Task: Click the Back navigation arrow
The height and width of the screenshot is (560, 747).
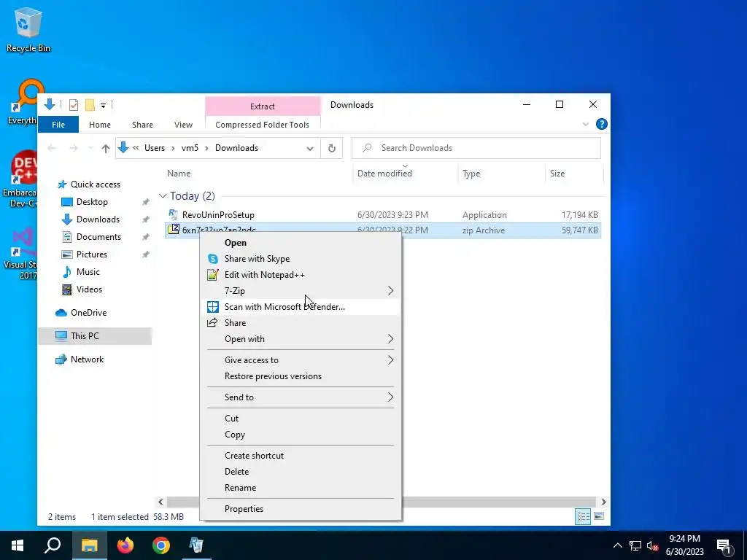Action: tap(52, 148)
